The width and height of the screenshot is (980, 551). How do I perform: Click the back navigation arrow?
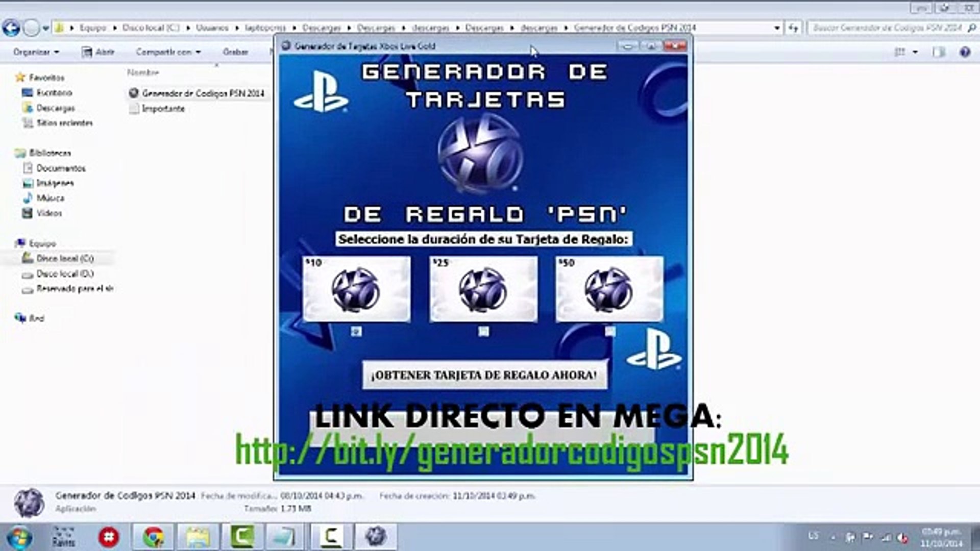11,28
